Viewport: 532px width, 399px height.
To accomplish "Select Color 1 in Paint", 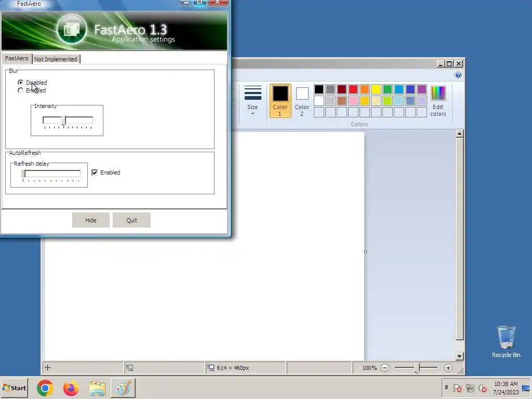I will 280,101.
